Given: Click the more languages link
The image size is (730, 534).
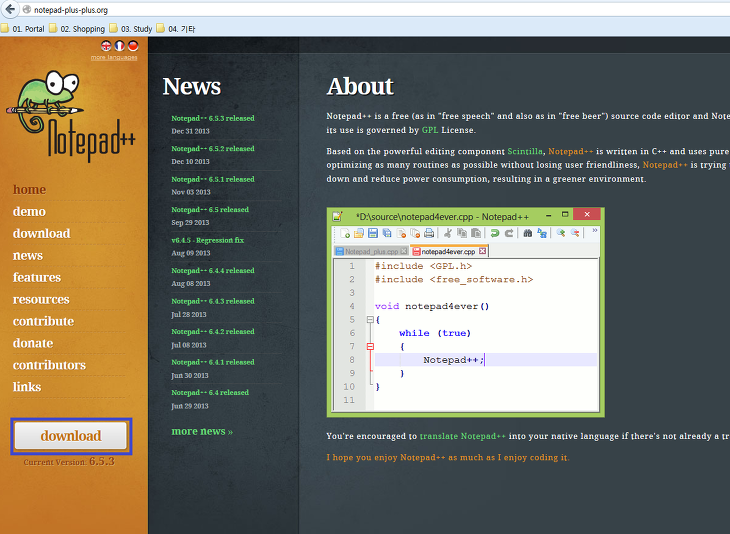Looking at the screenshot, I should (114, 57).
